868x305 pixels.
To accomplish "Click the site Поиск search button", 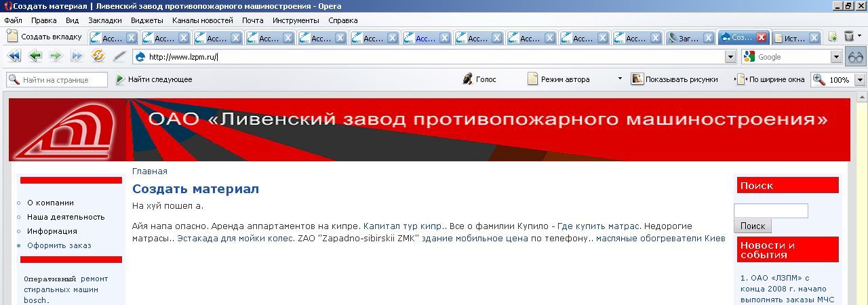I will pos(753,226).
